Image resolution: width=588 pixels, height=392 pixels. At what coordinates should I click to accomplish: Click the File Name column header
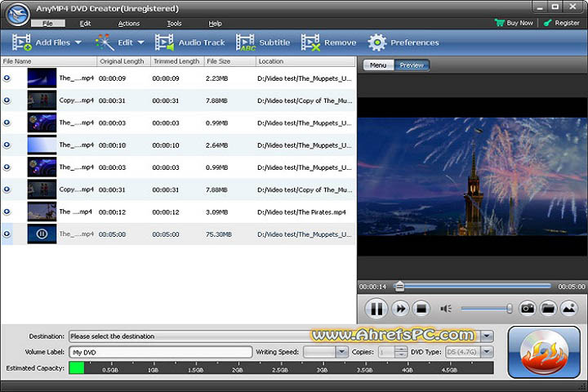click(49, 61)
